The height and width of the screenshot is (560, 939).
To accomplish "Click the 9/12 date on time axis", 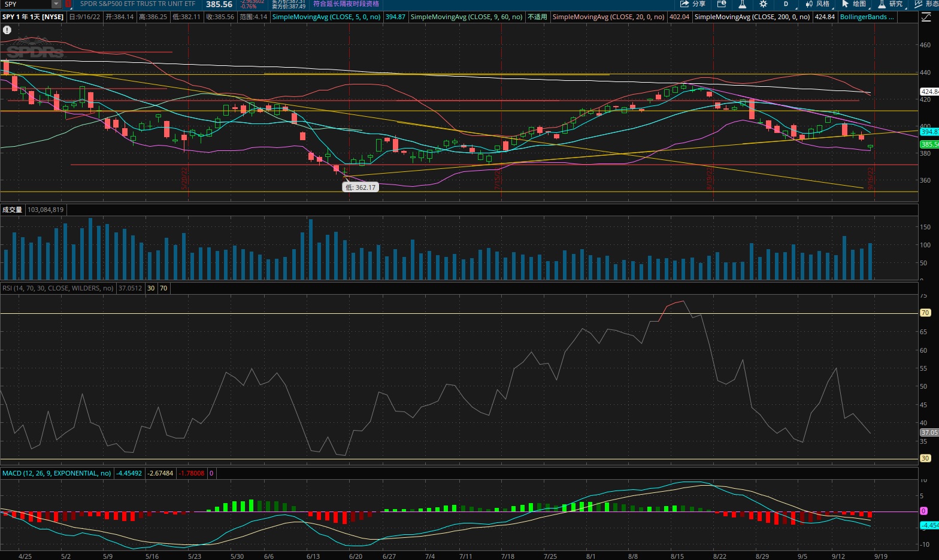I will coord(838,556).
